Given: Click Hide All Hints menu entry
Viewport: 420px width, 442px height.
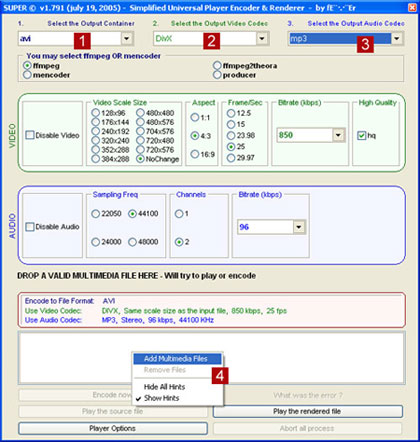Looking at the screenshot, I should click(177, 387).
